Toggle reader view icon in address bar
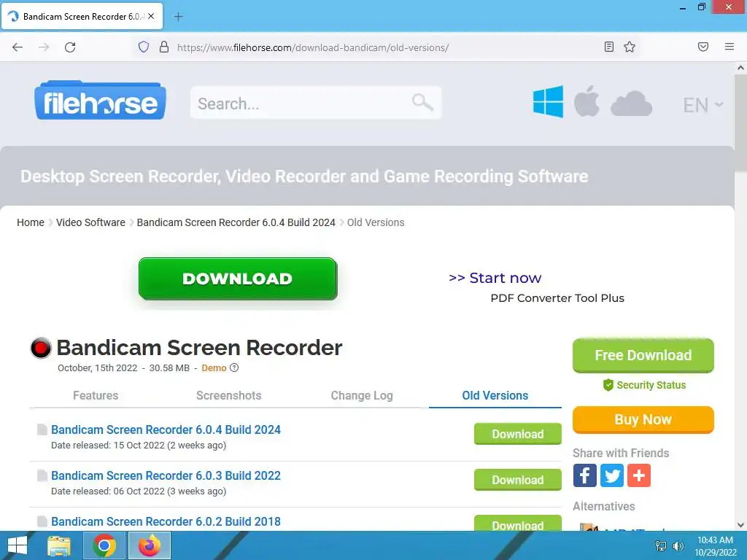 click(608, 47)
